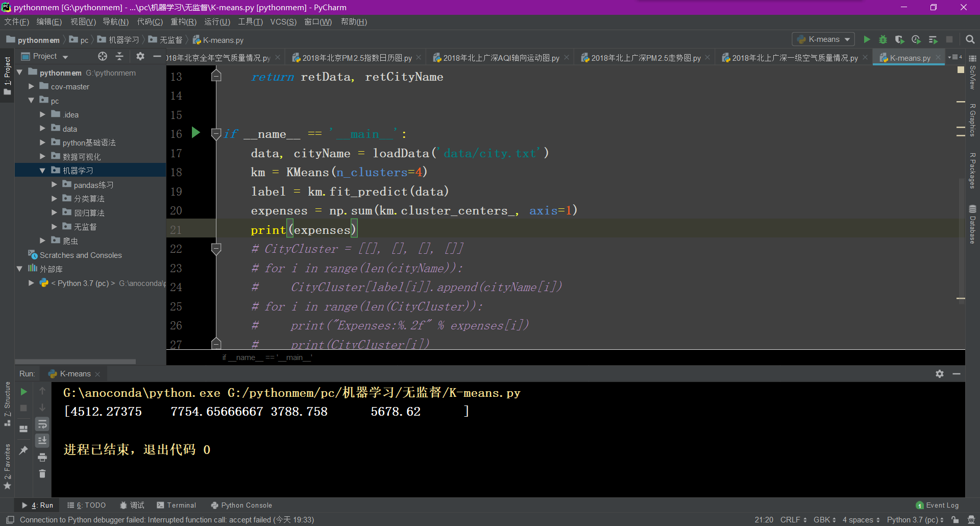
Task: Show hidden editor tabs list
Action: click(955, 57)
